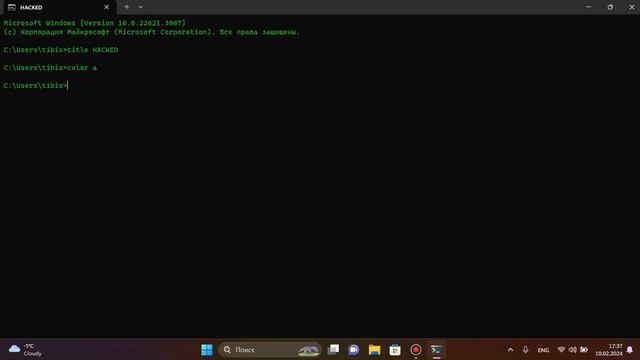Minimize the terminal window
Image resolution: width=640 pixels, height=360 pixels.
pos(588,7)
